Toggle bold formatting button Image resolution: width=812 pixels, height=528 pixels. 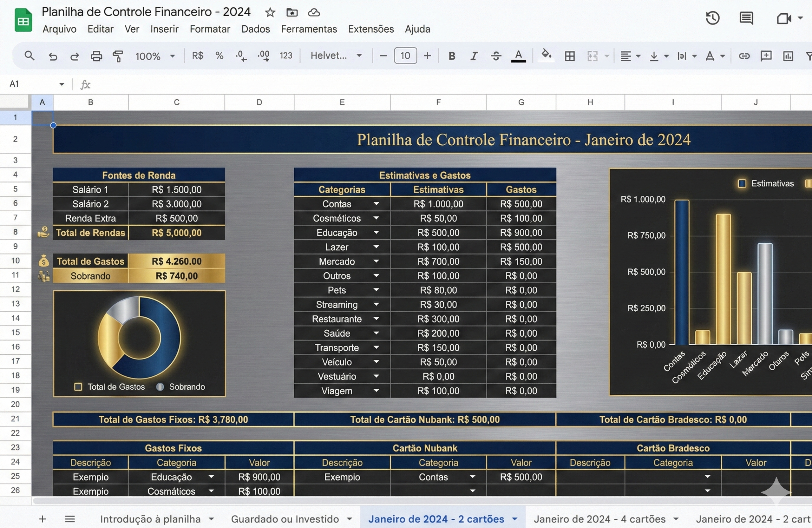452,56
